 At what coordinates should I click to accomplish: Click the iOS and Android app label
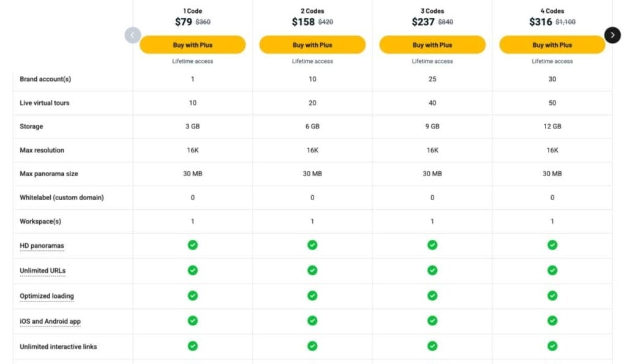pyautogui.click(x=50, y=321)
